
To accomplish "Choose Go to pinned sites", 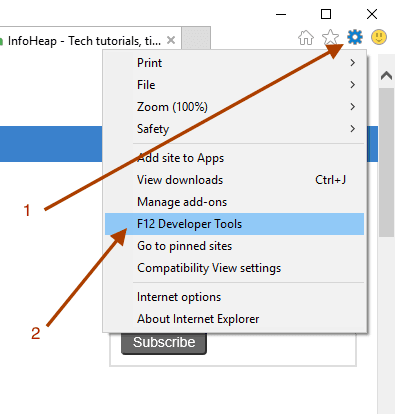I will pyautogui.click(x=234, y=246).
